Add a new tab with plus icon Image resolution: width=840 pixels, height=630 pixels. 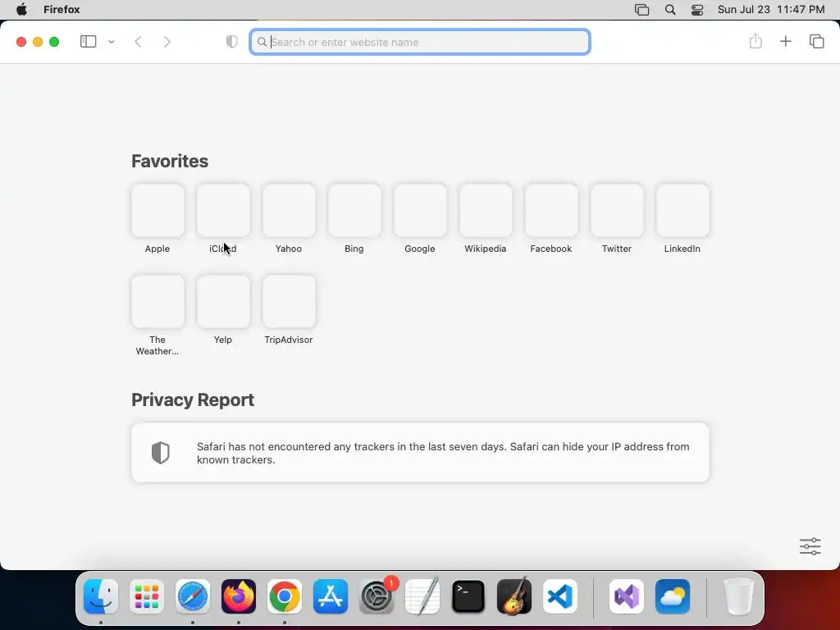pos(785,41)
